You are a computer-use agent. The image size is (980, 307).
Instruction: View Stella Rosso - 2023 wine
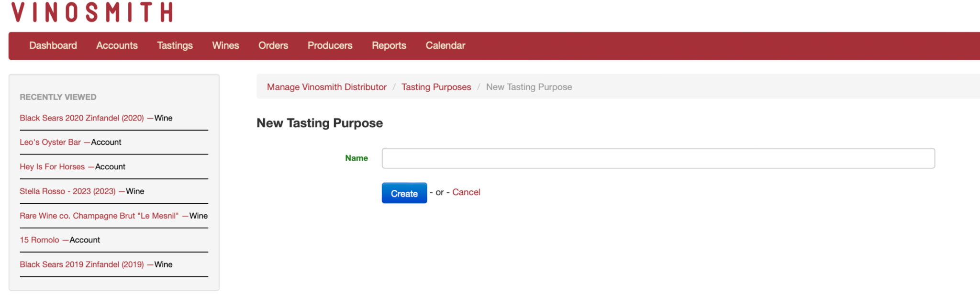(x=67, y=191)
